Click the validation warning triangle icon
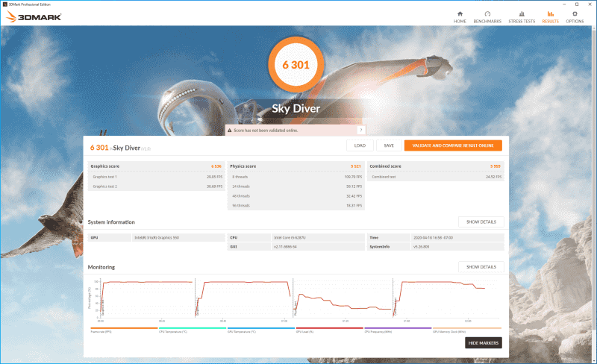597x364 pixels. (x=230, y=131)
